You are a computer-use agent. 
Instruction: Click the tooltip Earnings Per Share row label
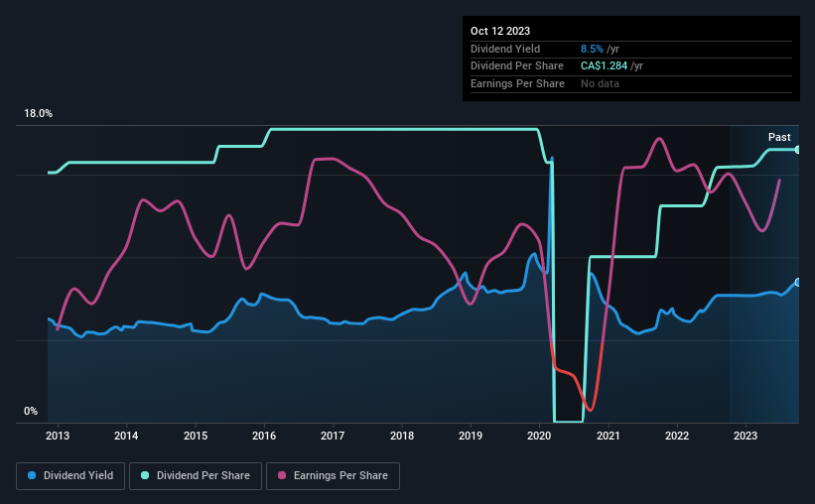(517, 83)
